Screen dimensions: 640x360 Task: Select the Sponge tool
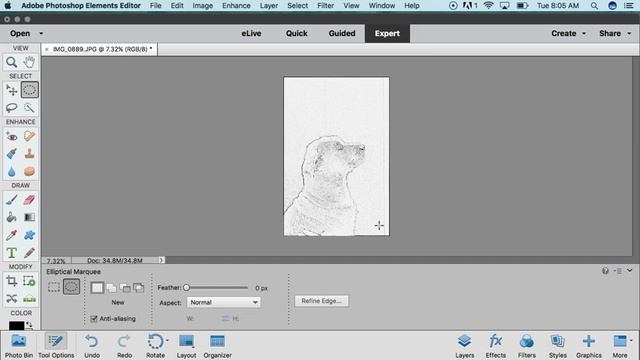(29, 171)
